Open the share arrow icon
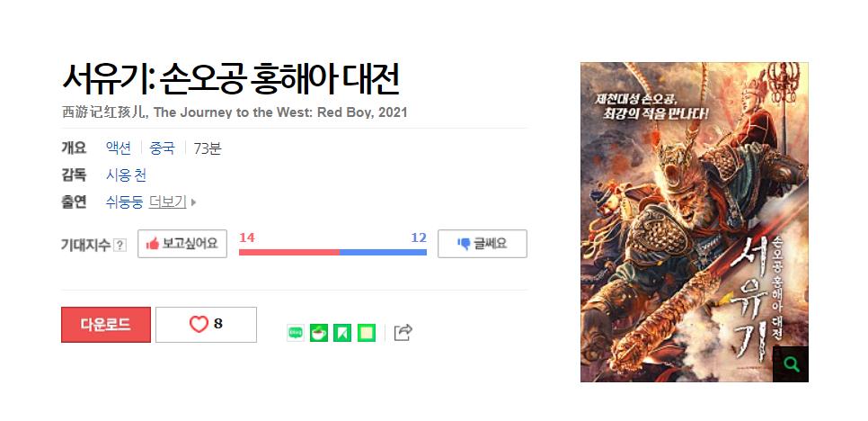 [x=403, y=332]
